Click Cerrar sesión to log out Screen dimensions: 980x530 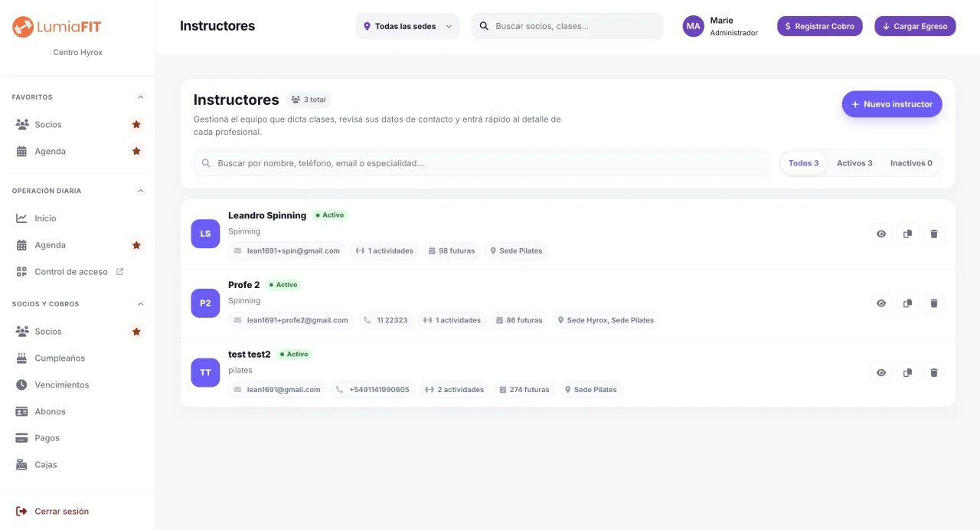tap(52, 511)
